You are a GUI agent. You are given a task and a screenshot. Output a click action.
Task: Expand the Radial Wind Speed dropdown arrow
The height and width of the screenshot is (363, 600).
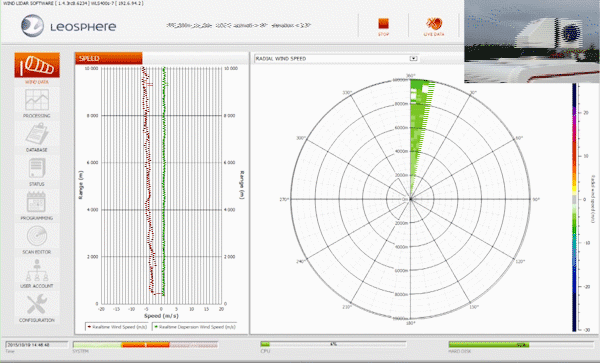click(413, 59)
